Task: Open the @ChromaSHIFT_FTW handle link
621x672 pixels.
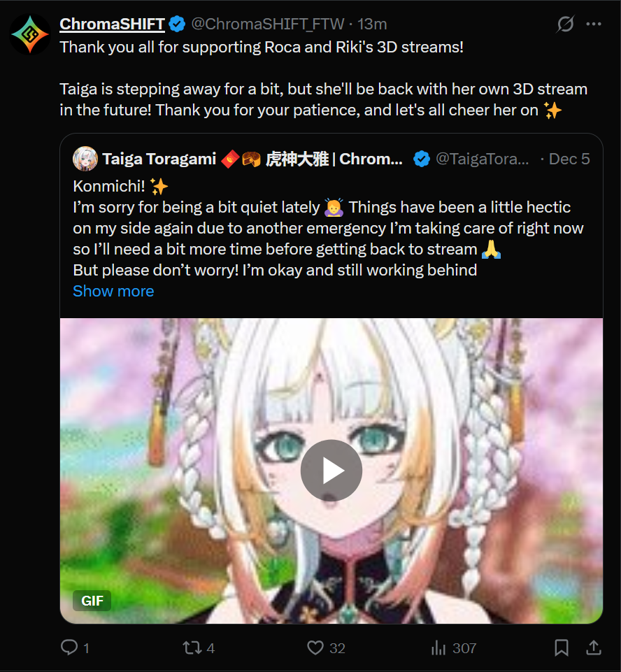Action: (268, 24)
